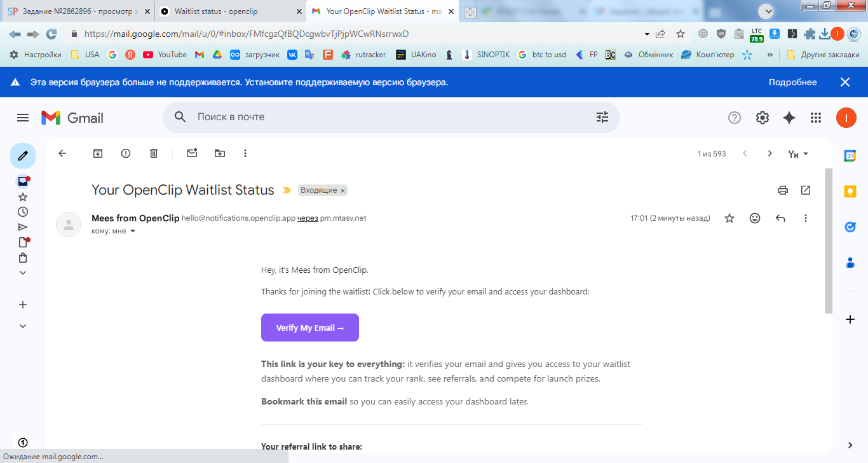This screenshot has width=868, height=463.
Task: Print the whole conversation
Action: [783, 190]
